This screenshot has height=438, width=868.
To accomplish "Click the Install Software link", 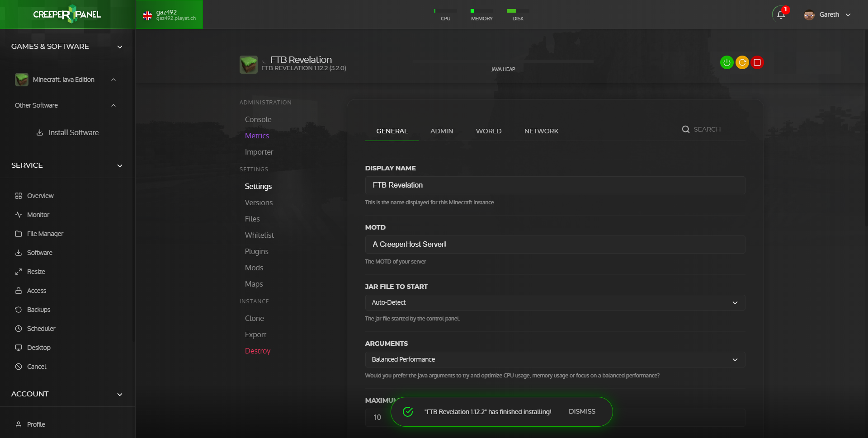I will (x=74, y=132).
